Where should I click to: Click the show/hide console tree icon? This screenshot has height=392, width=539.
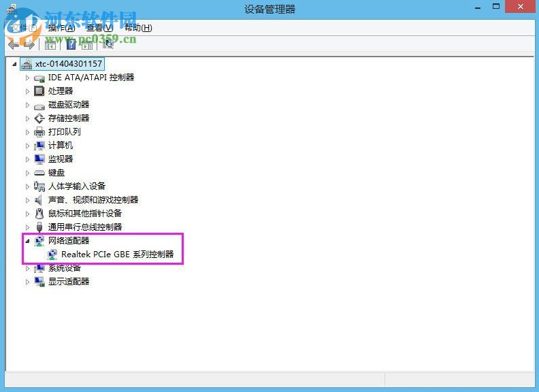pyautogui.click(x=50, y=45)
